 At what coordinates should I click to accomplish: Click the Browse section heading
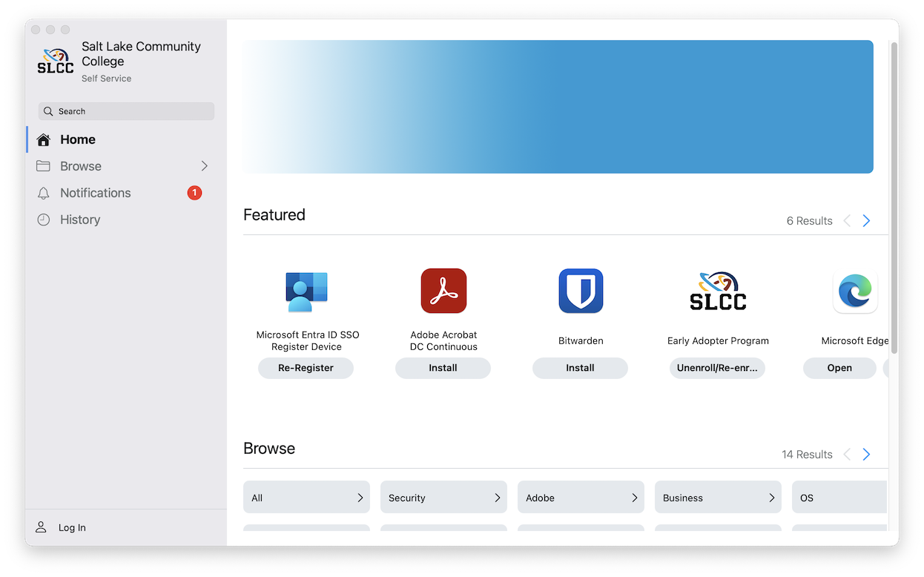(269, 449)
